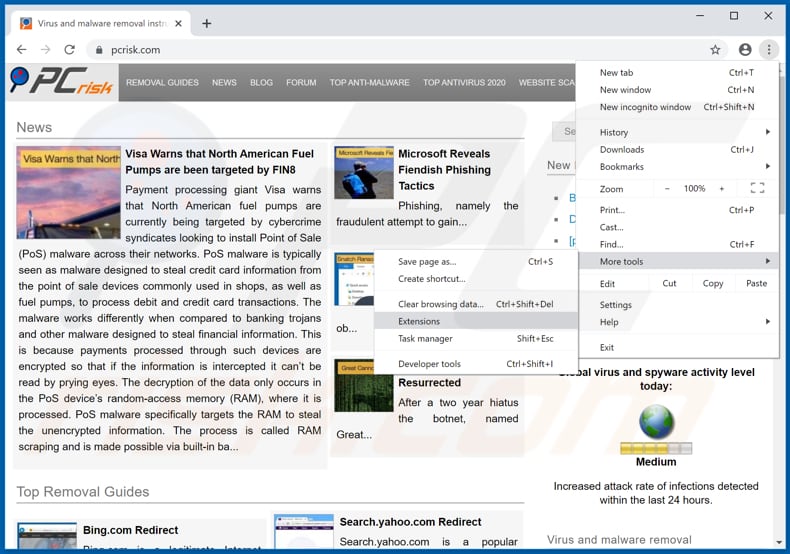Open a new tab with plus icon

point(207,23)
